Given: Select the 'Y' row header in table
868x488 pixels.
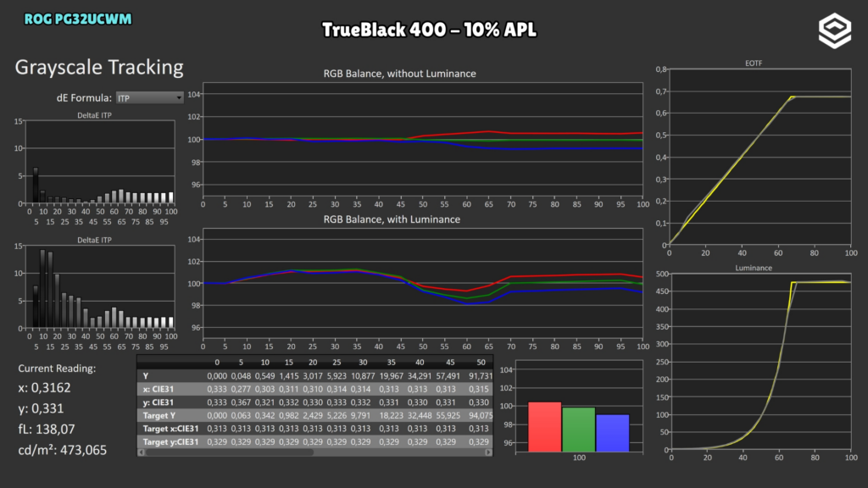Looking at the screenshot, I should pyautogui.click(x=146, y=375).
